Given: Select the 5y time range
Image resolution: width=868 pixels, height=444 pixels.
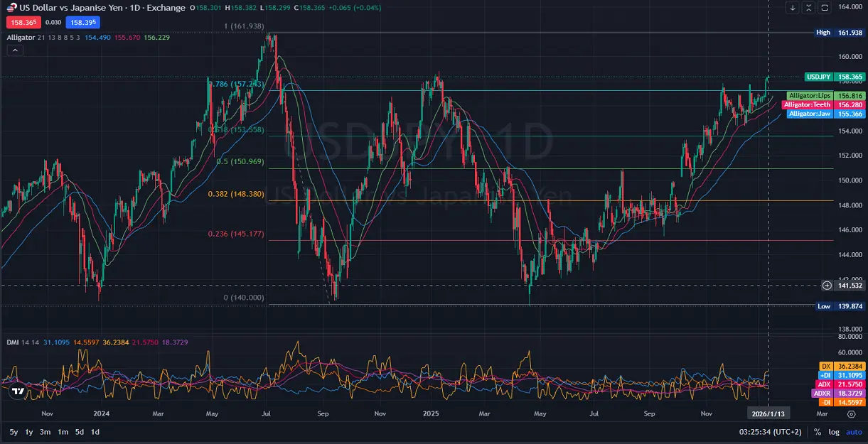Looking at the screenshot, I should (14, 432).
